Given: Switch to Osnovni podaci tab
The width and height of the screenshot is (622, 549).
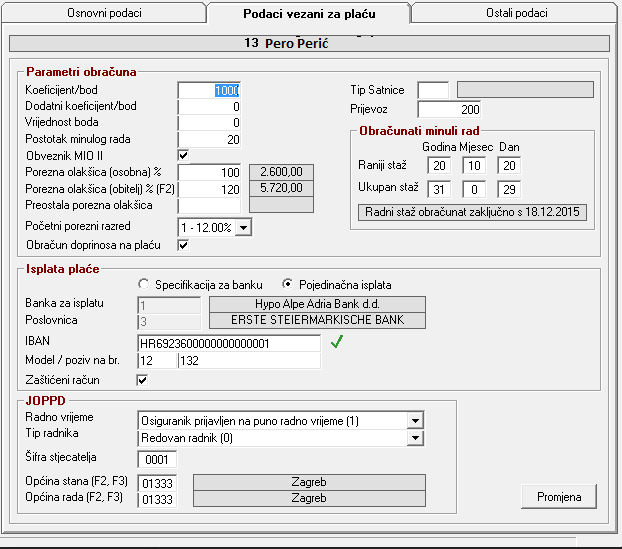Looking at the screenshot, I should pos(103,13).
